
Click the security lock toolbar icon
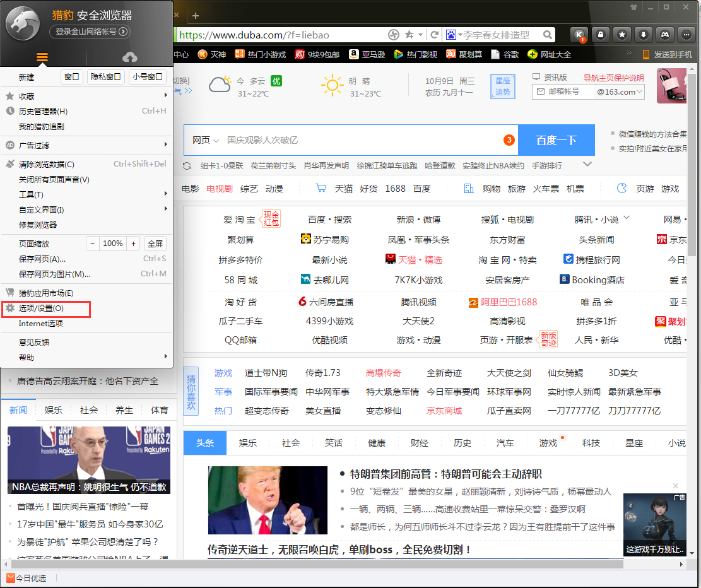pos(602,35)
